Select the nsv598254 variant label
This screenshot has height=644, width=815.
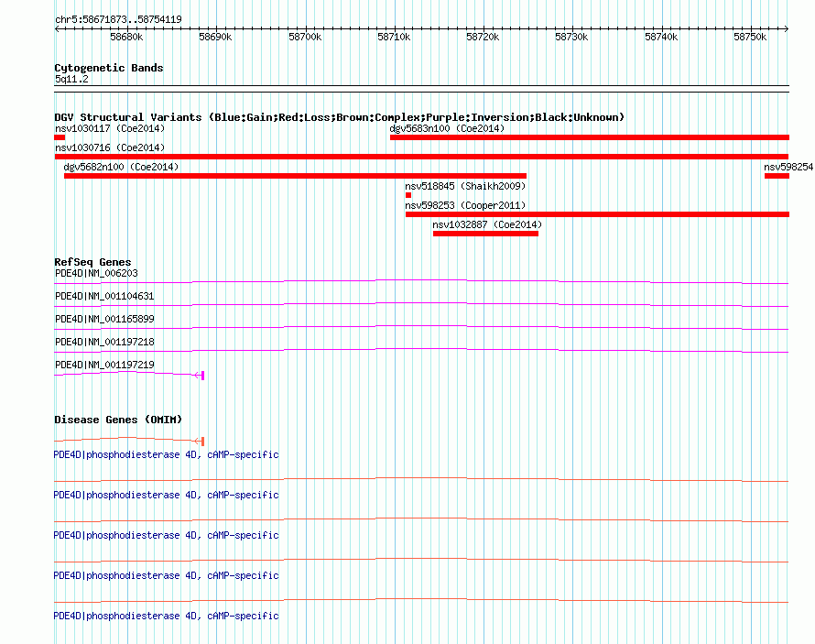click(788, 167)
